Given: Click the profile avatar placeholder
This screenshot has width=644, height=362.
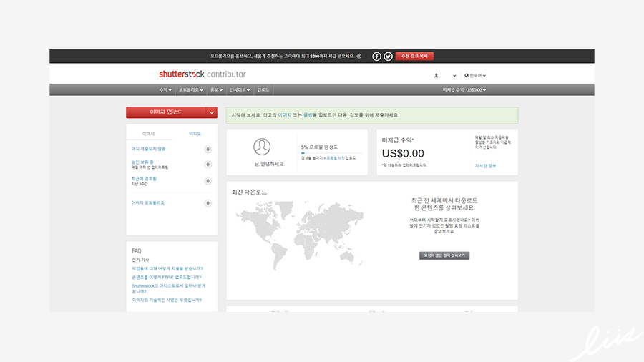Looking at the screenshot, I should (x=262, y=147).
